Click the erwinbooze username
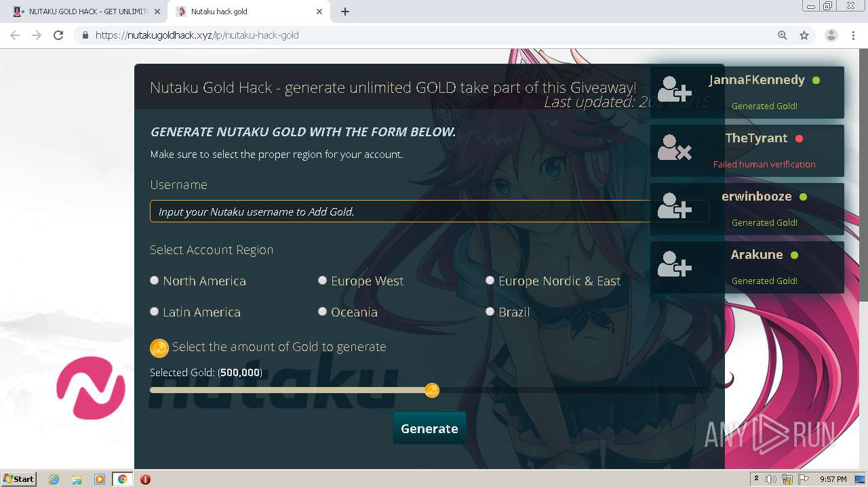868x488 pixels. [x=757, y=197]
